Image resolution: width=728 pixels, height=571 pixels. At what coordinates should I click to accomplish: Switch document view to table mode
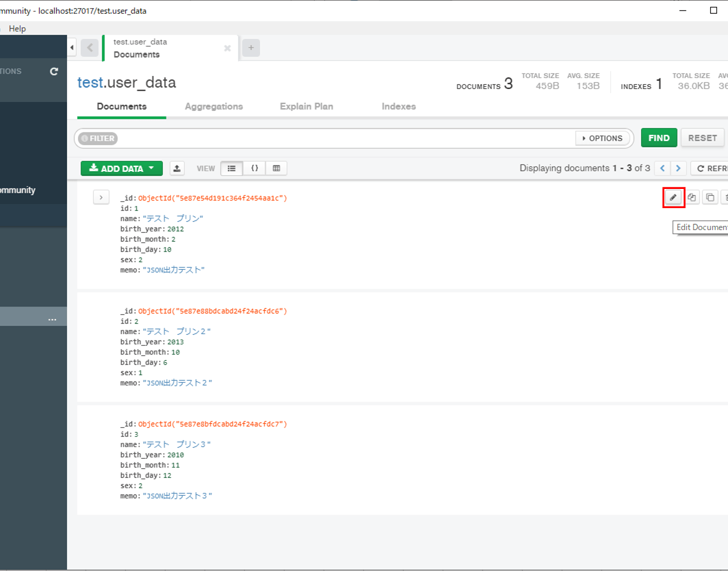[x=276, y=168]
